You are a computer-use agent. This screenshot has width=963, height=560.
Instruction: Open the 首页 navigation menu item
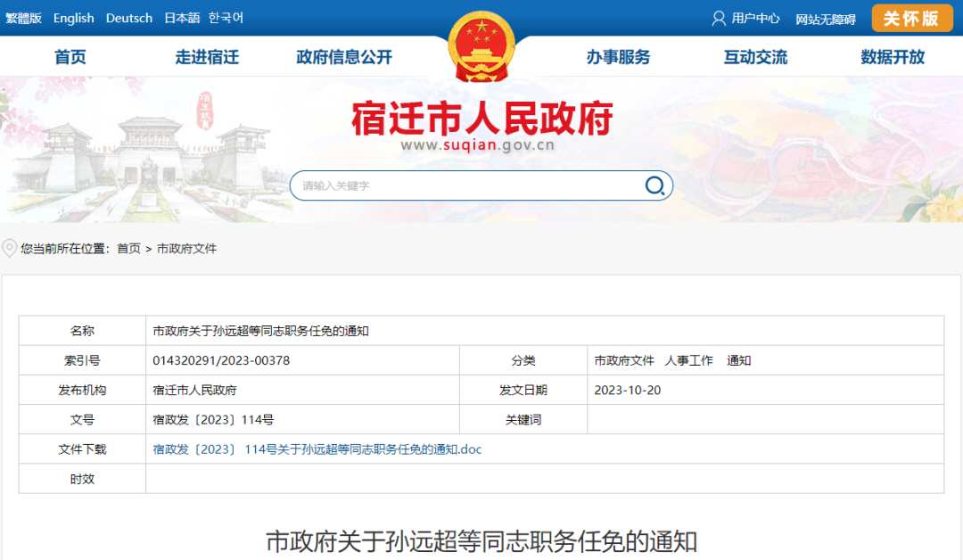[x=70, y=57]
